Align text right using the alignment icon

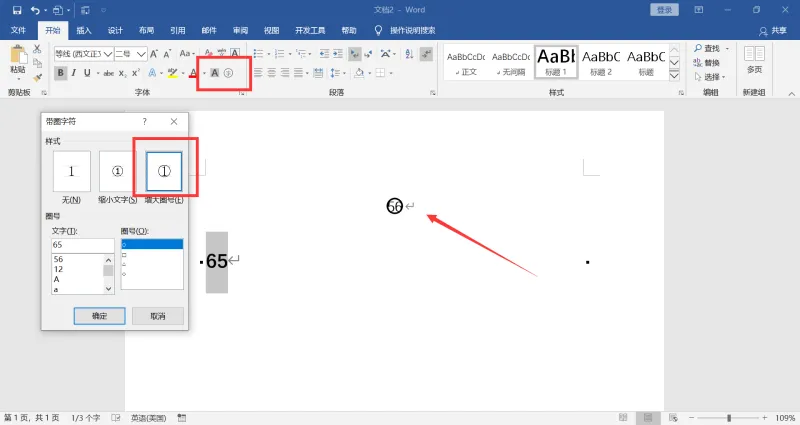click(x=285, y=73)
